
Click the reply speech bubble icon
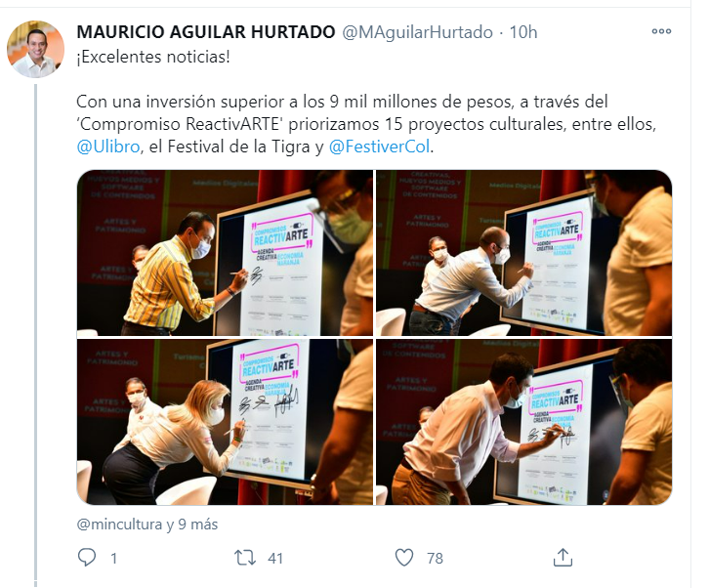click(x=86, y=558)
